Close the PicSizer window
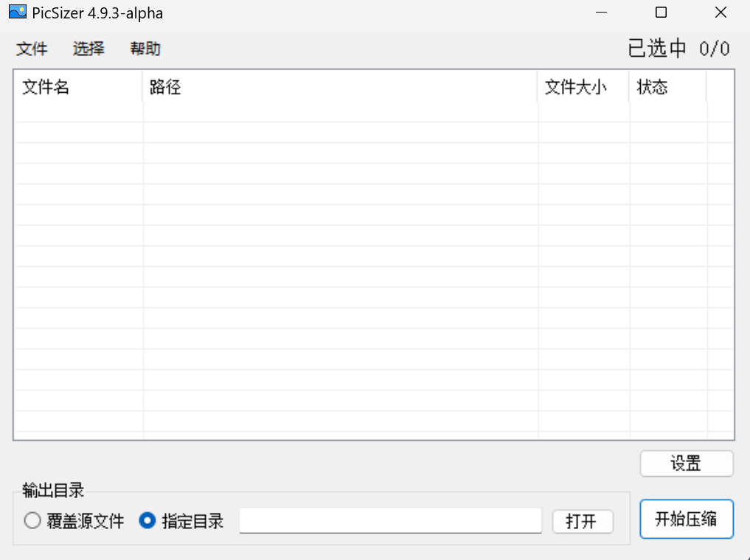The height and width of the screenshot is (560, 750). point(721,13)
